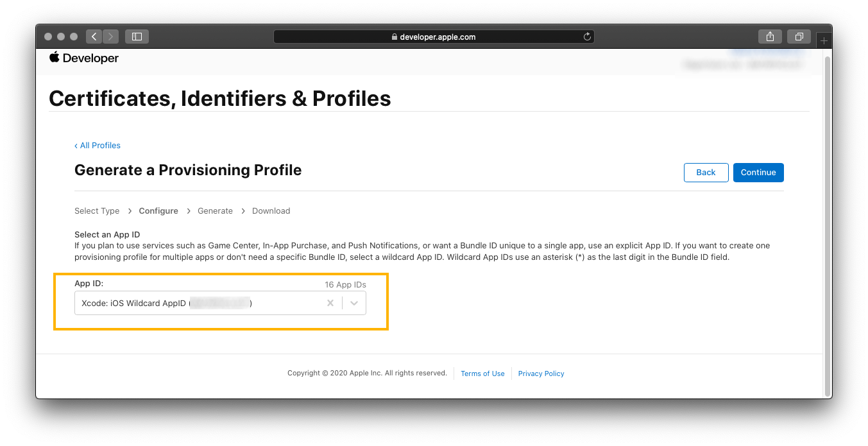Clear the selected App ID with X
868x446 pixels.
coord(330,303)
